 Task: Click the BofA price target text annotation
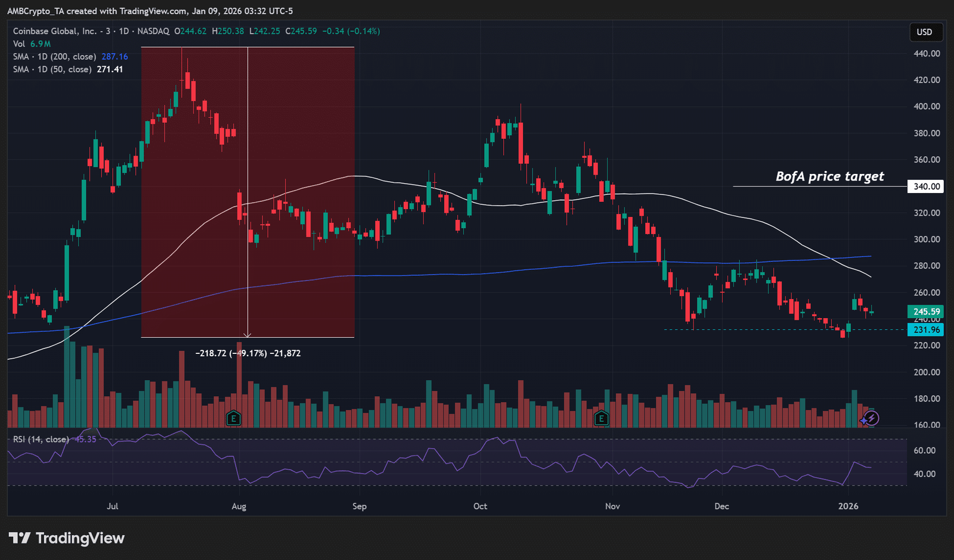[x=829, y=176]
